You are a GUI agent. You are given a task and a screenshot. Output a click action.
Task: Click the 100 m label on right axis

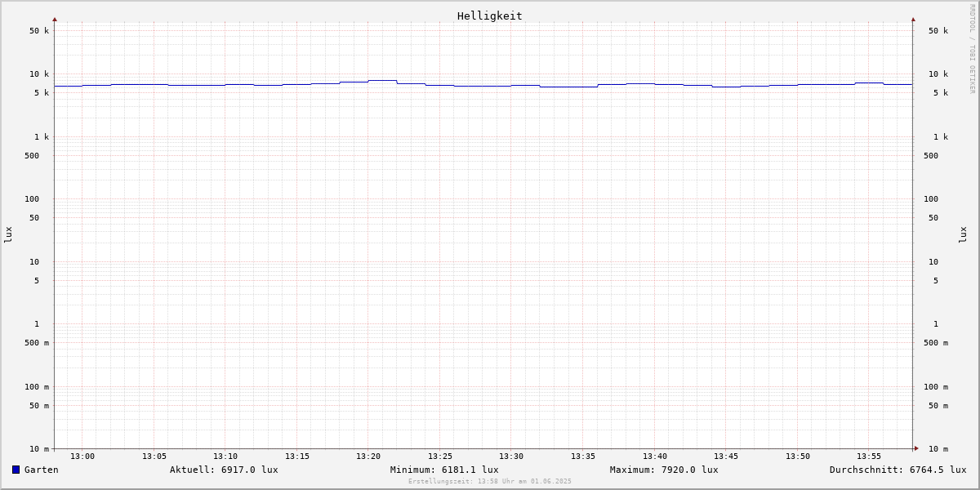[936, 387]
